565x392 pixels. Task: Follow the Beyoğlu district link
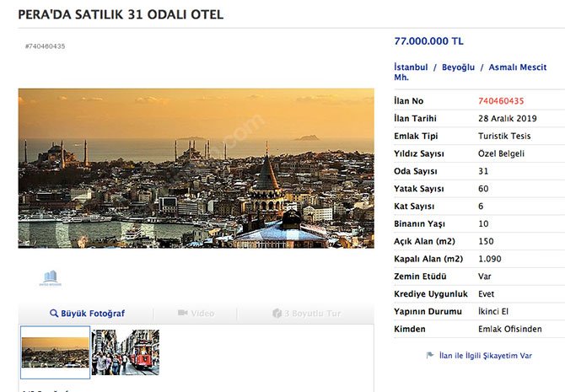click(x=458, y=67)
